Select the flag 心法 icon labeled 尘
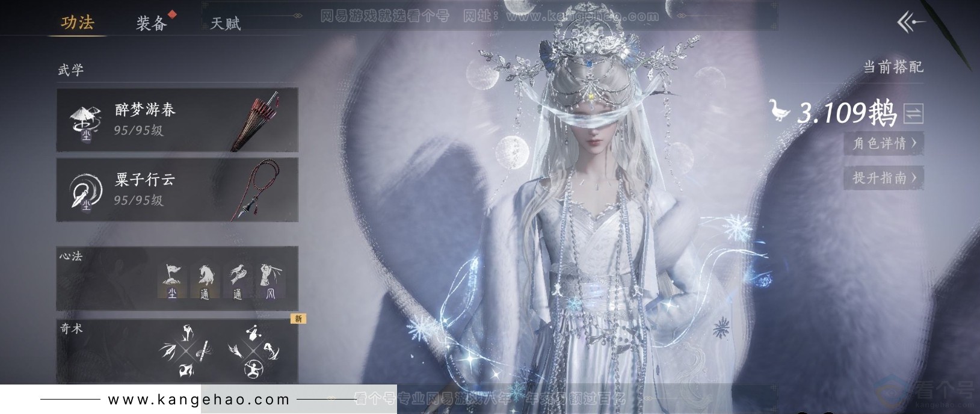The image size is (980, 414). click(172, 282)
